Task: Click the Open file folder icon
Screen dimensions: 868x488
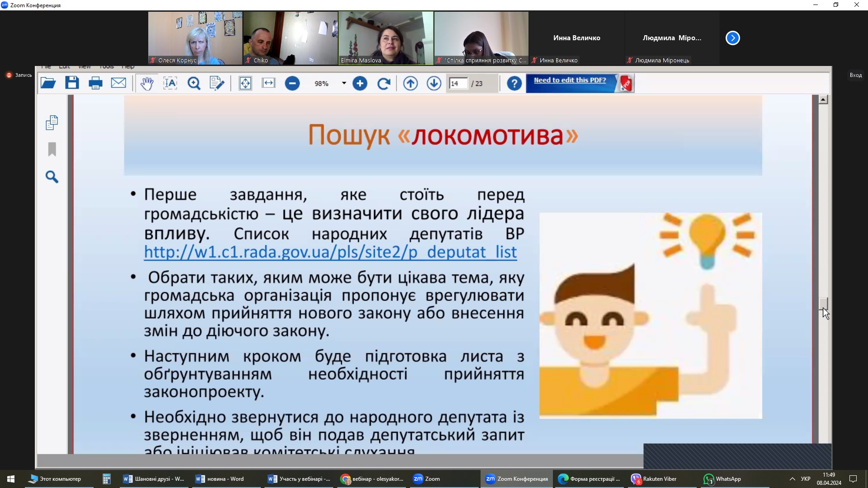Action: click(x=48, y=83)
